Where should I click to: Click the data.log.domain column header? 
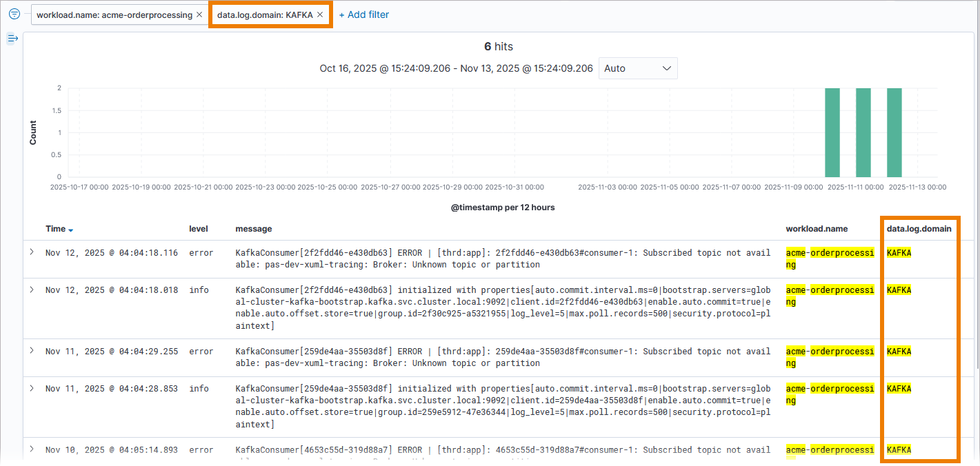(919, 229)
